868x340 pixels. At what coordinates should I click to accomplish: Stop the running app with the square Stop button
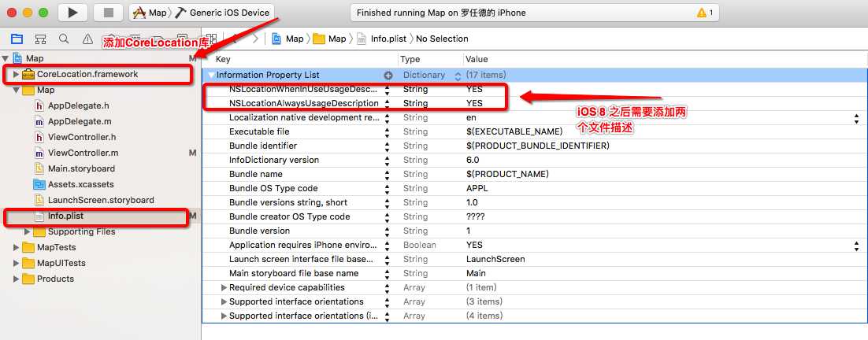(x=108, y=12)
